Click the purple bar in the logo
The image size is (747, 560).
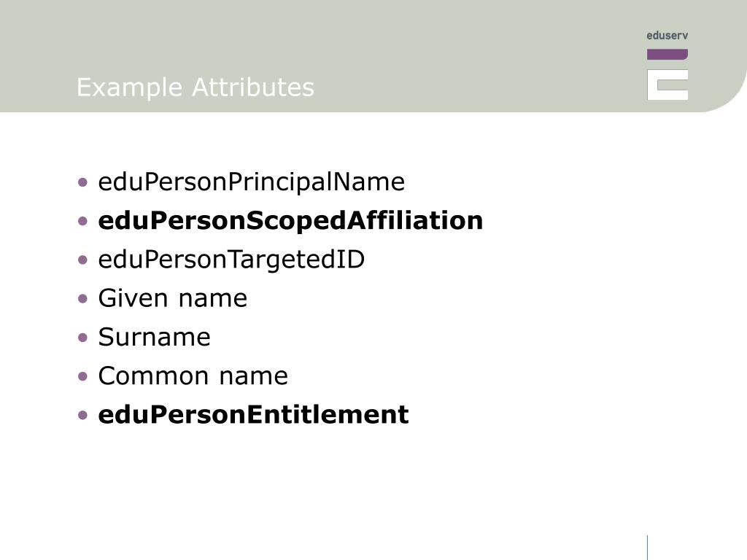coord(667,54)
